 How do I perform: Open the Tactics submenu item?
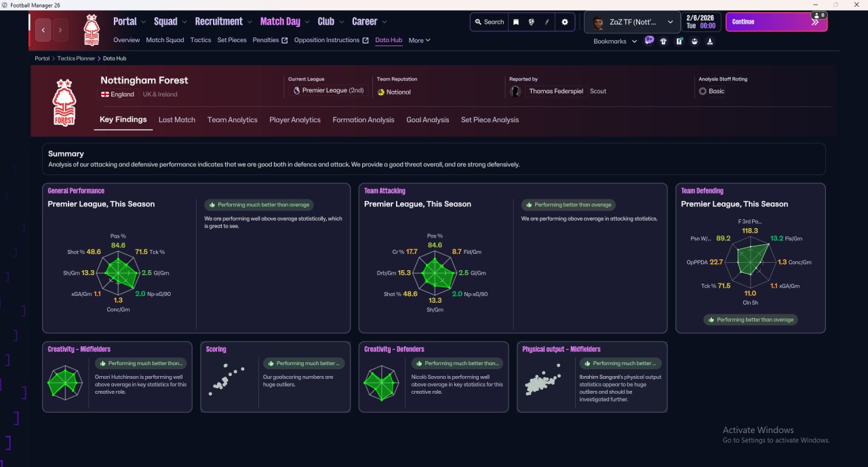[x=201, y=40]
